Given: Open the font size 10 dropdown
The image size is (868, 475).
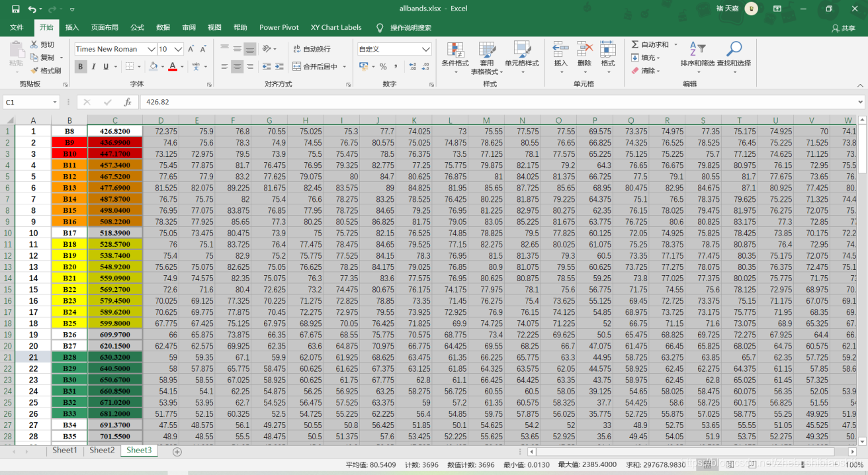Looking at the screenshot, I should [x=179, y=49].
